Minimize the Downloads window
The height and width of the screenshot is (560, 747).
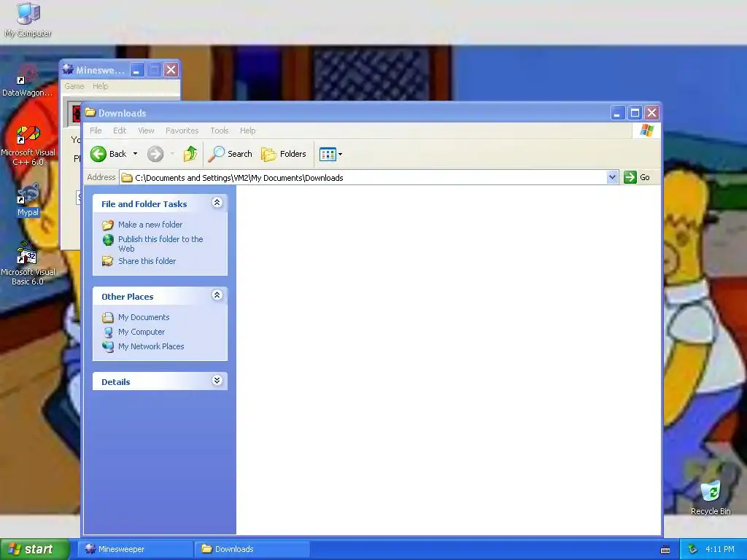(618, 113)
